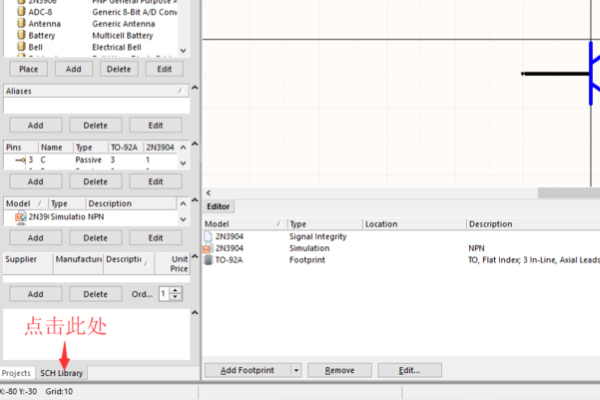The height and width of the screenshot is (400, 600).
Task: Click the Add Footprint button
Action: coord(248,370)
